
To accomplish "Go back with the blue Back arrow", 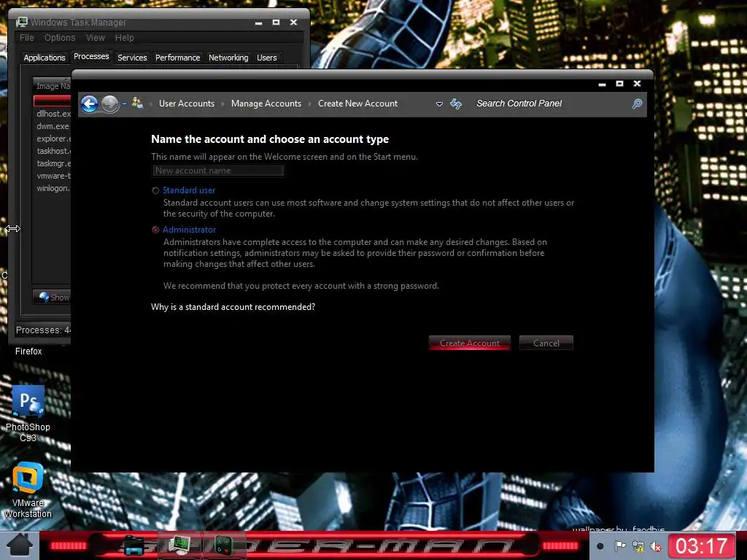I will (90, 104).
